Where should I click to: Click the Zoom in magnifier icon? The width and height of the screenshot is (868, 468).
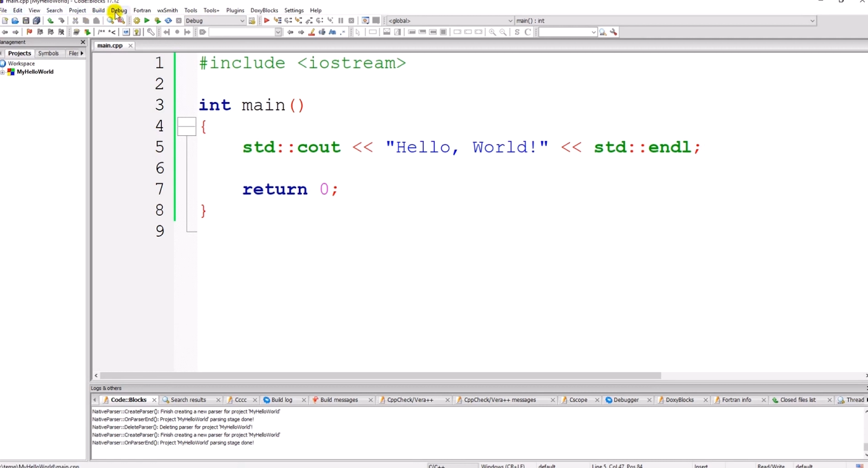coord(492,32)
